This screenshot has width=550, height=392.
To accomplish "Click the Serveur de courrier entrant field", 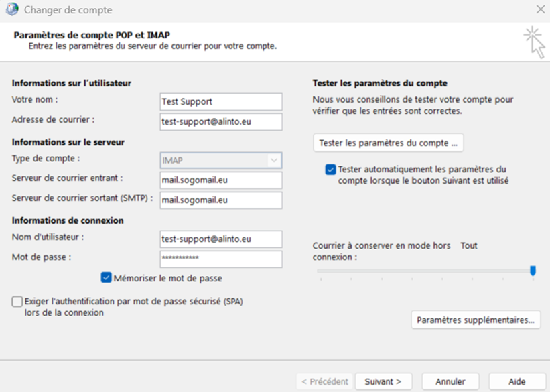I will tap(221, 180).
